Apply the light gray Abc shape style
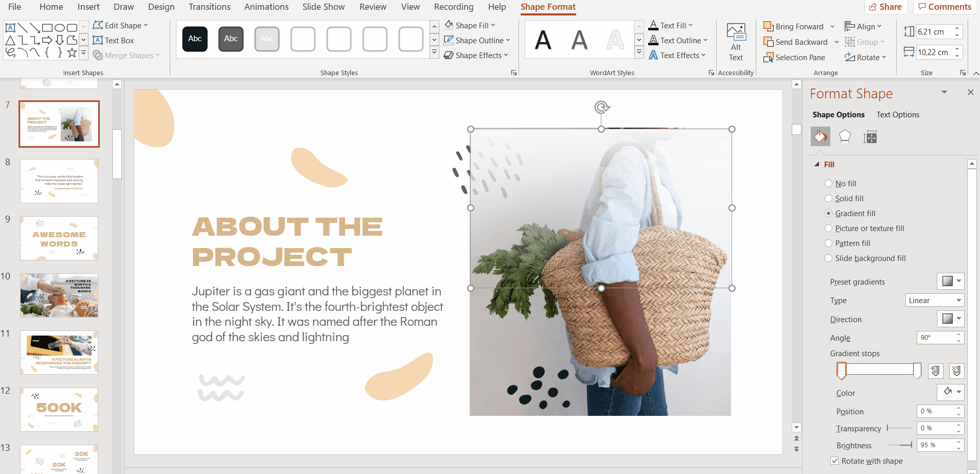 (x=267, y=39)
